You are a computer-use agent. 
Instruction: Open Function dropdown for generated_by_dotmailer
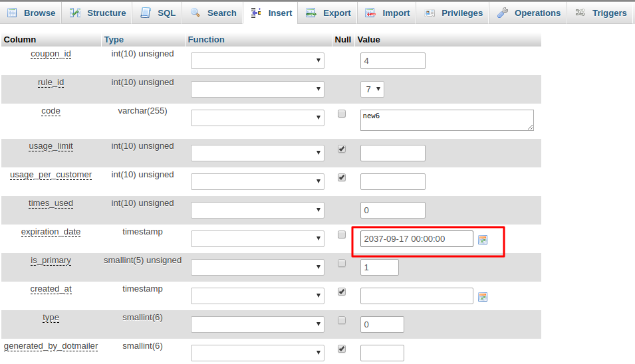tap(257, 353)
